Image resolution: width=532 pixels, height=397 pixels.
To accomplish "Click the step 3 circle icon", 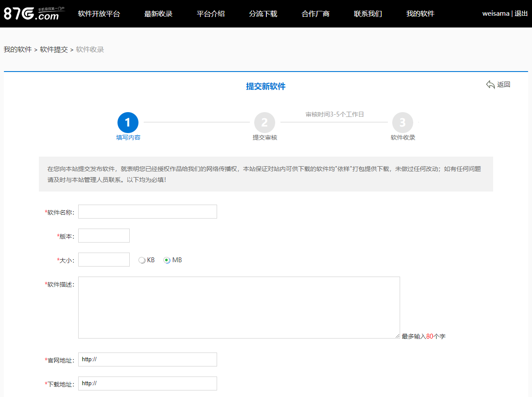I will pos(402,123).
